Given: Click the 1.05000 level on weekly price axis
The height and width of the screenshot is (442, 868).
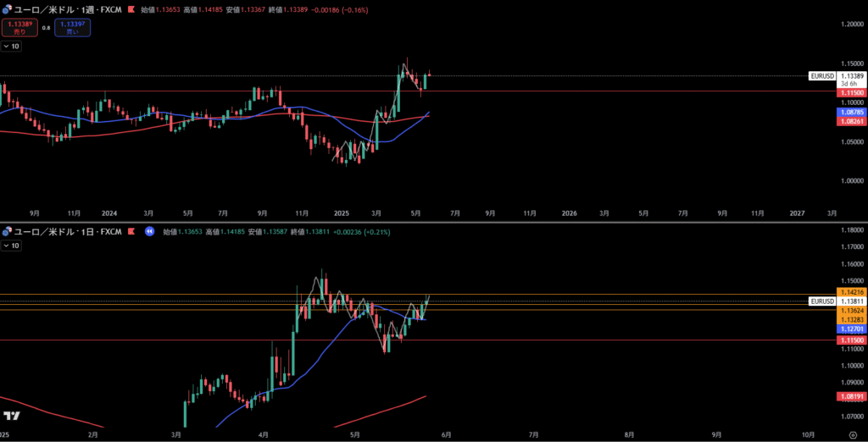Looking at the screenshot, I should (x=852, y=141).
